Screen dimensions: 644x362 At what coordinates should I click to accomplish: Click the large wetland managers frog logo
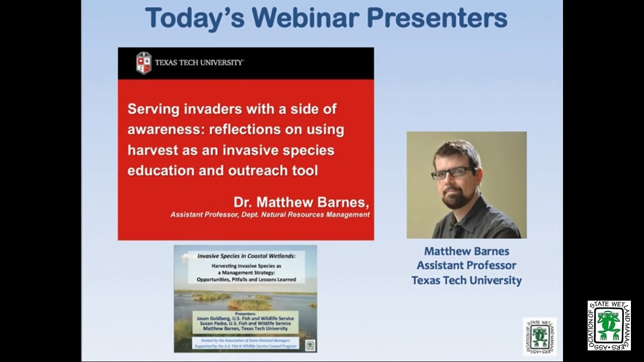tap(609, 326)
